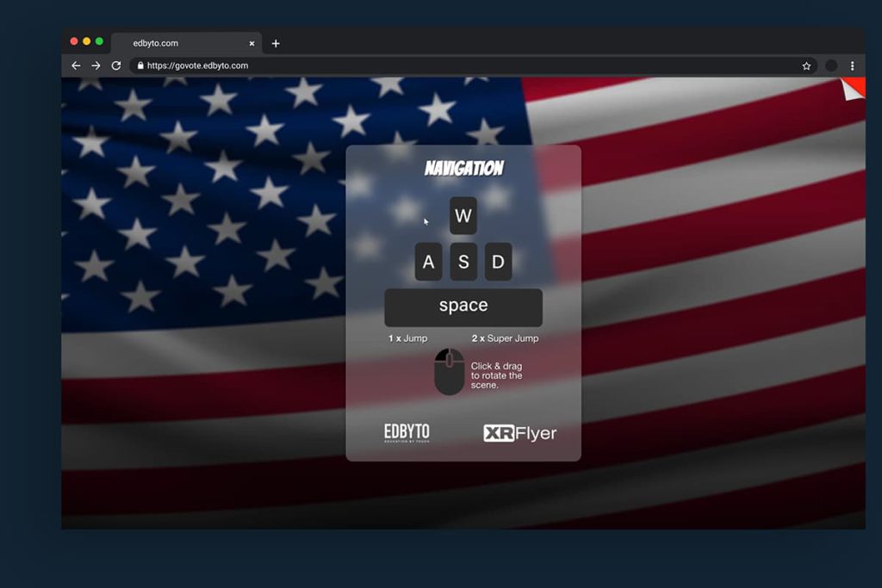Open a new tab with the plus button
This screenshot has width=882, height=588.
tap(276, 43)
